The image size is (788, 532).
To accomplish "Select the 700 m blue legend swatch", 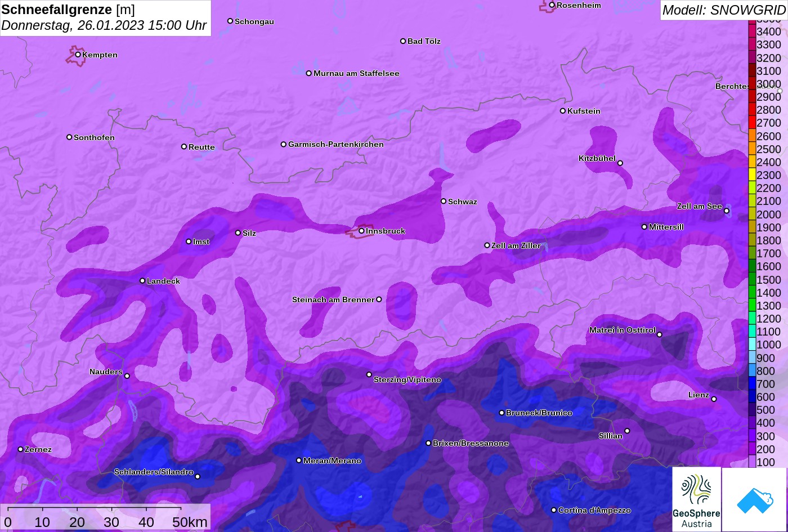I will (752, 384).
